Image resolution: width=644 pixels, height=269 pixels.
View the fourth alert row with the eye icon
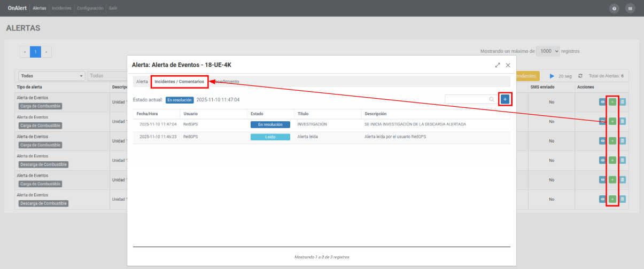[x=602, y=160]
